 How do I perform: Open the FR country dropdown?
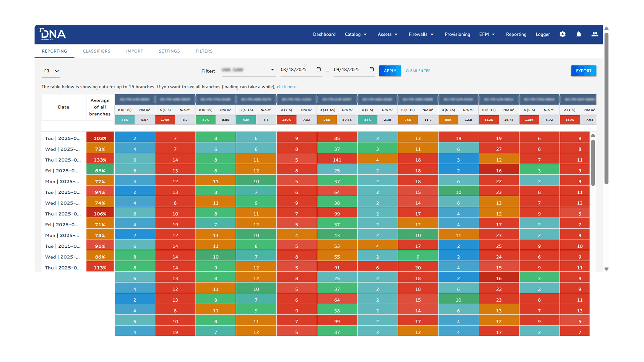coord(51,71)
